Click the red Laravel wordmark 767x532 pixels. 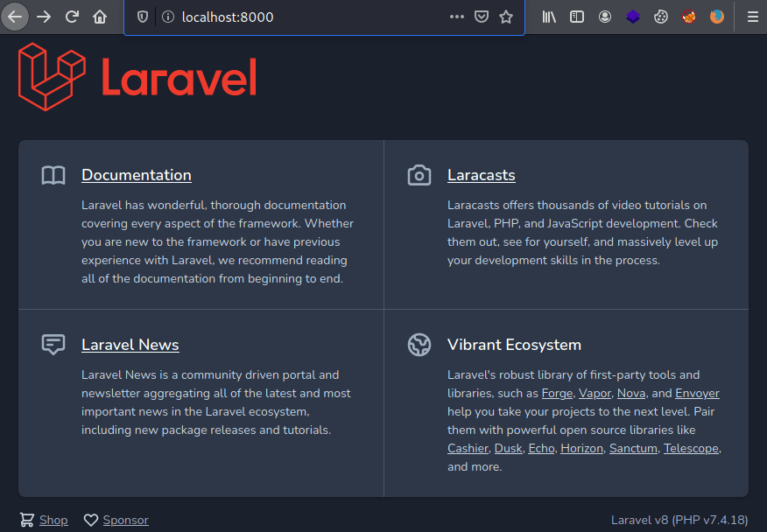[x=179, y=77]
